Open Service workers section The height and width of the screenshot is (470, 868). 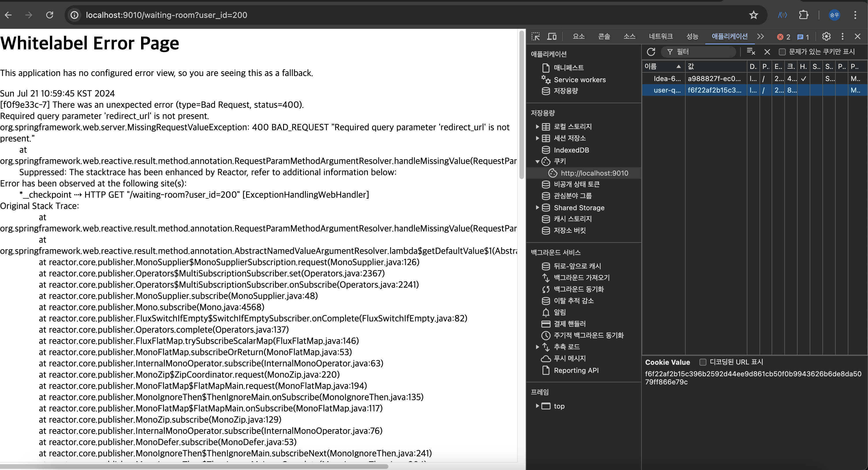(x=579, y=80)
